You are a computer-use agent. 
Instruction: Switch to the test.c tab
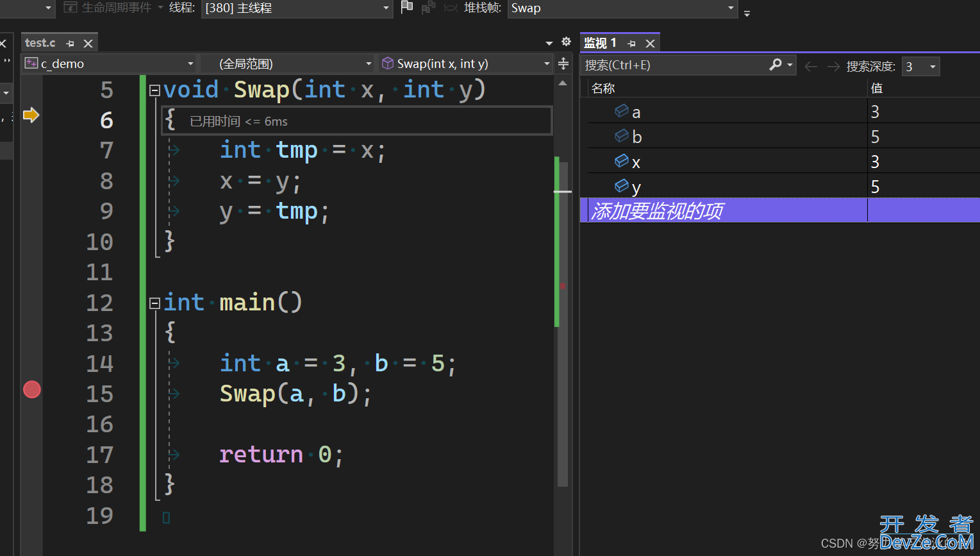coord(40,43)
